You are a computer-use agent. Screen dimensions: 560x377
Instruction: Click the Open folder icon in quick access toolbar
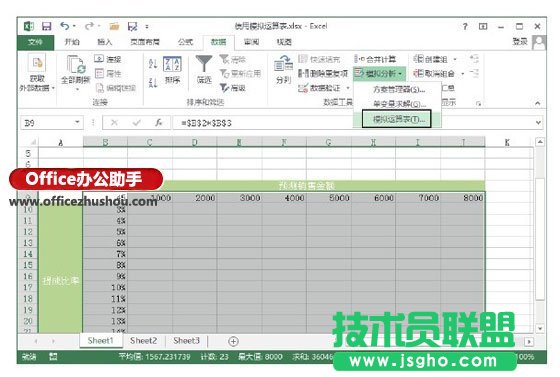coord(114,26)
